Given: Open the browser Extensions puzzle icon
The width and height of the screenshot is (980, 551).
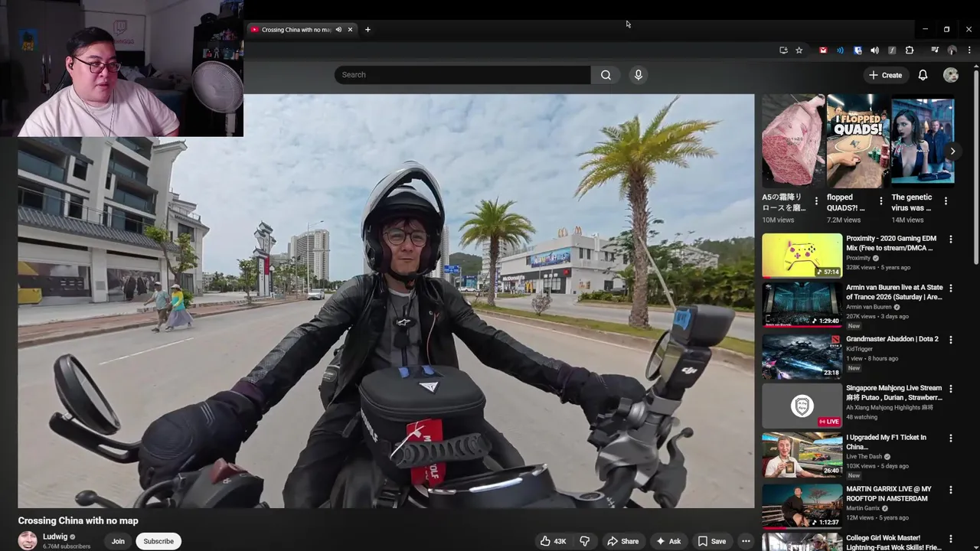Looking at the screenshot, I should (910, 51).
